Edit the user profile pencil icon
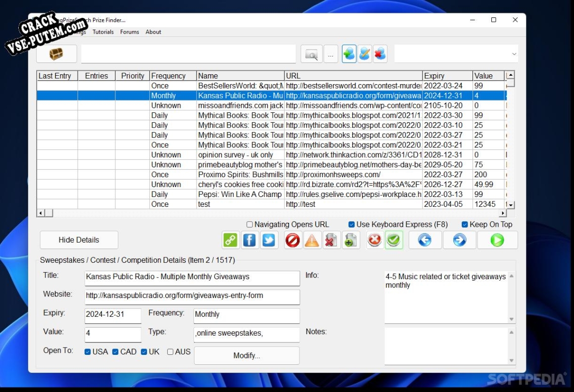The image size is (574, 392). coord(365,54)
